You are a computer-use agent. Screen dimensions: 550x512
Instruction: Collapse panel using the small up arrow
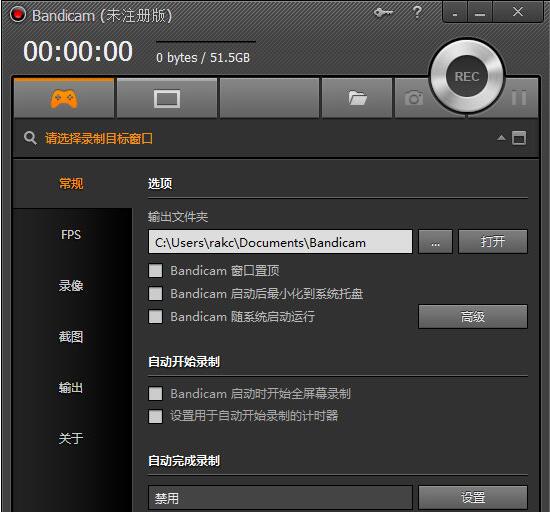pos(501,138)
